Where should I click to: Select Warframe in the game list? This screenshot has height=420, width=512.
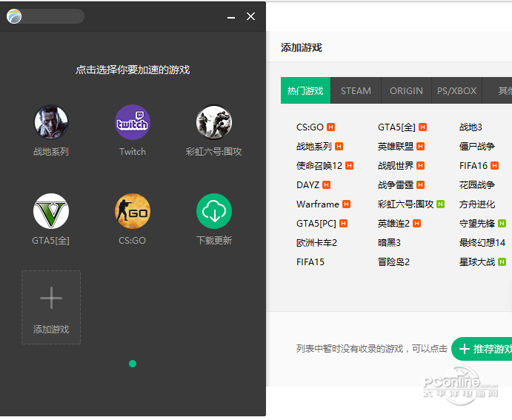(x=318, y=204)
